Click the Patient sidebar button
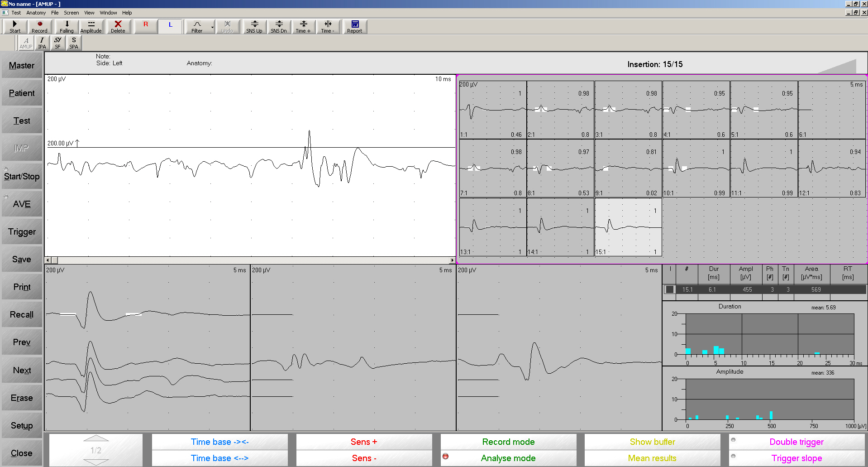 tap(22, 93)
